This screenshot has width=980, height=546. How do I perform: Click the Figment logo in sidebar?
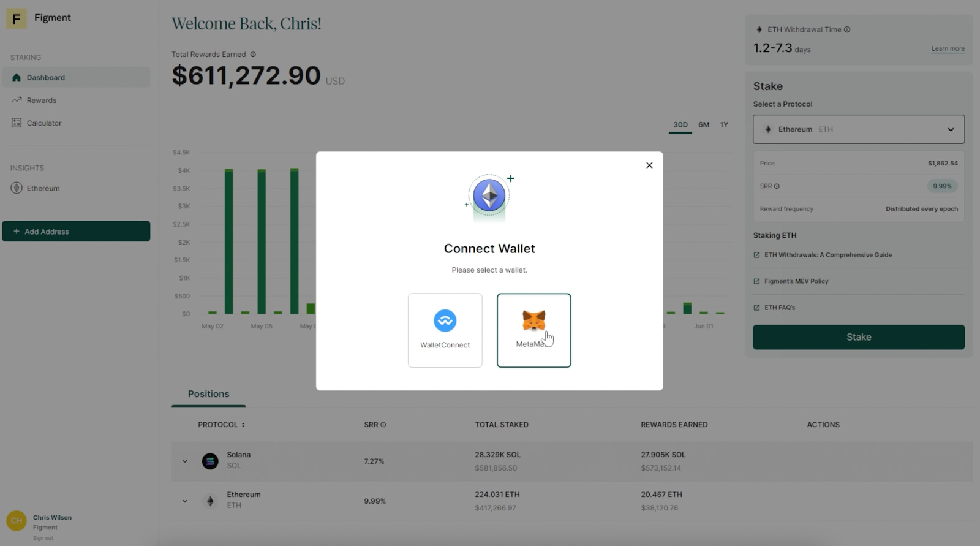click(17, 19)
